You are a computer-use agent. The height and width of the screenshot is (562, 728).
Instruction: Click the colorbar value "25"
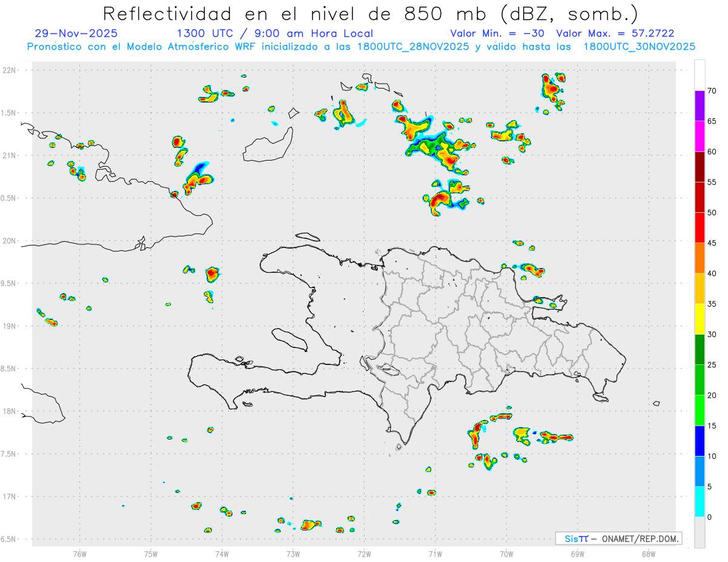point(712,365)
